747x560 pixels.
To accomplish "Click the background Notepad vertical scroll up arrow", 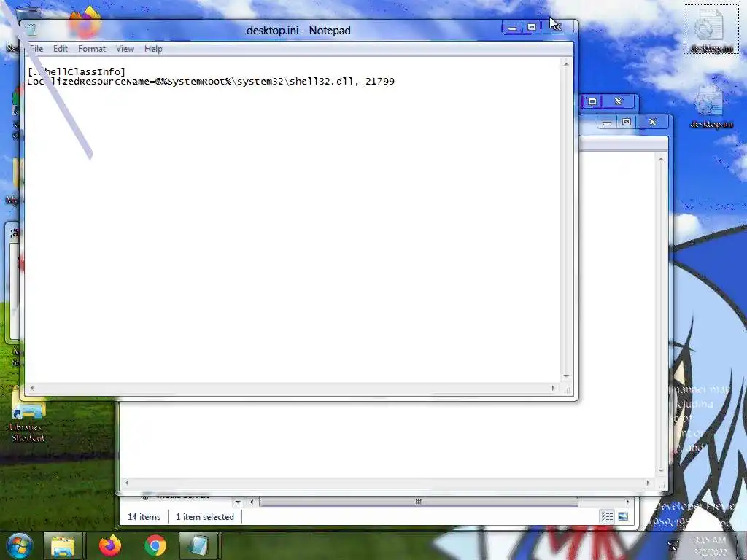I will (x=661, y=159).
